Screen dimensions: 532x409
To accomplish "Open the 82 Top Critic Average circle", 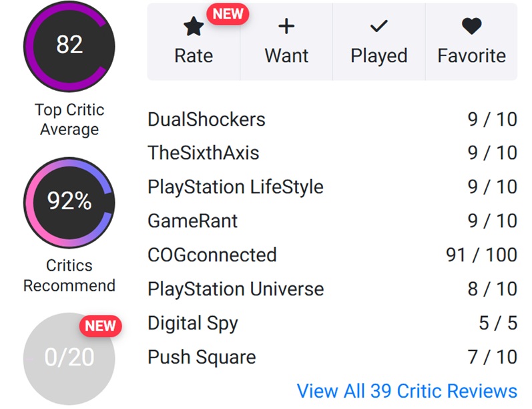I will click(69, 47).
